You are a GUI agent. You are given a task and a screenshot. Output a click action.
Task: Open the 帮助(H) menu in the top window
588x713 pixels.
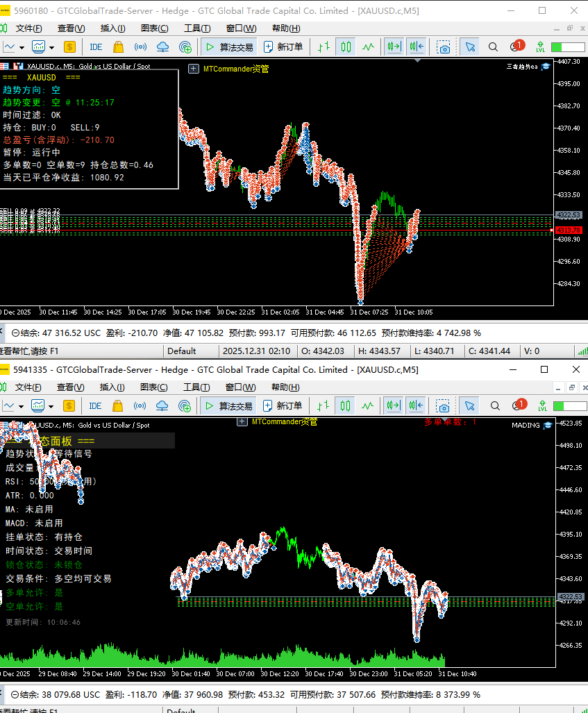pos(286,28)
